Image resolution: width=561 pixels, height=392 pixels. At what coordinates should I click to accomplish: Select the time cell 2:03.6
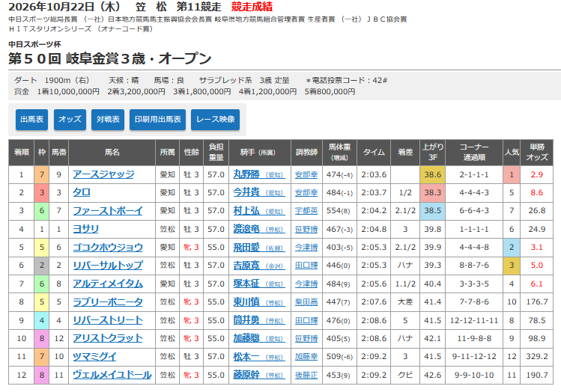tap(374, 175)
